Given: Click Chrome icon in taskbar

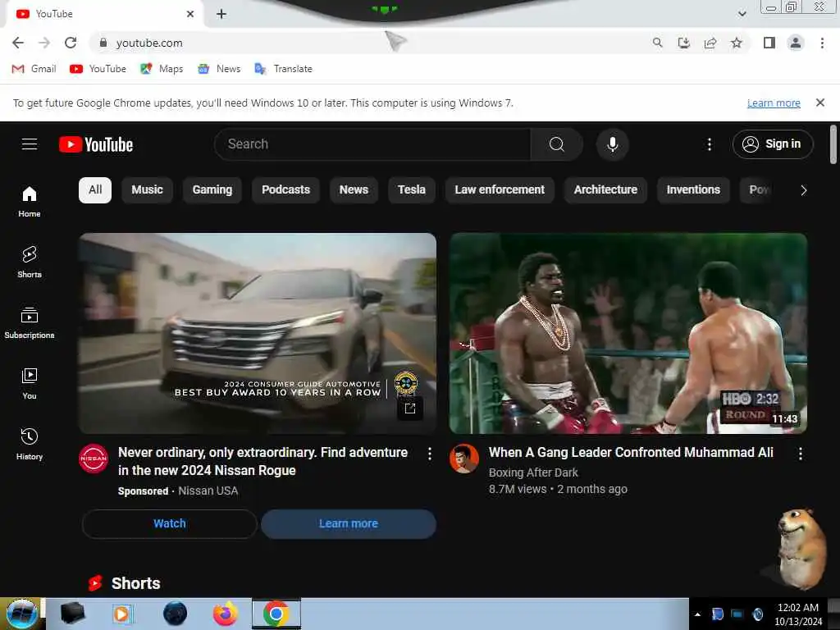Looking at the screenshot, I should [276, 614].
